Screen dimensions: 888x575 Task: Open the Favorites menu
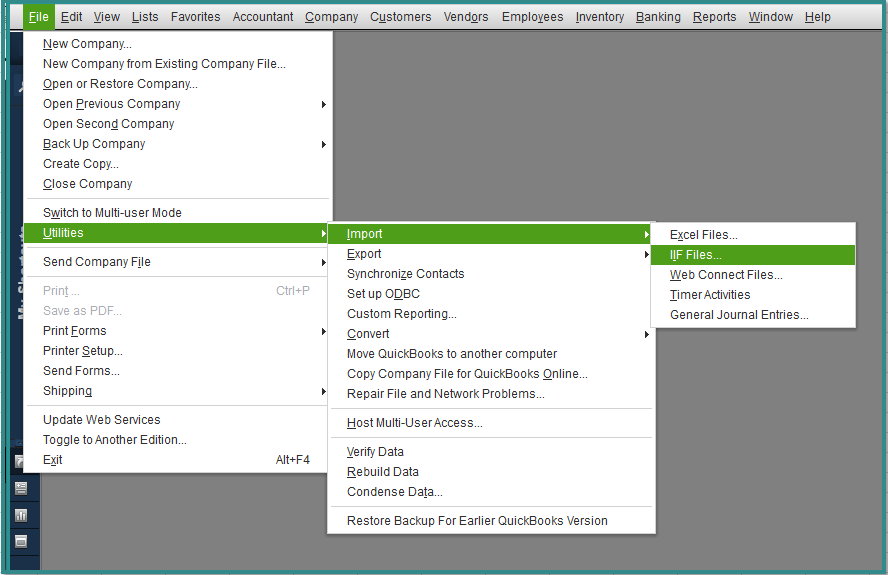195,17
